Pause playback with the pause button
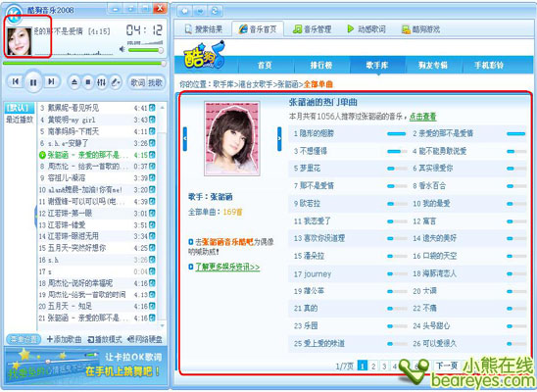 point(33,81)
